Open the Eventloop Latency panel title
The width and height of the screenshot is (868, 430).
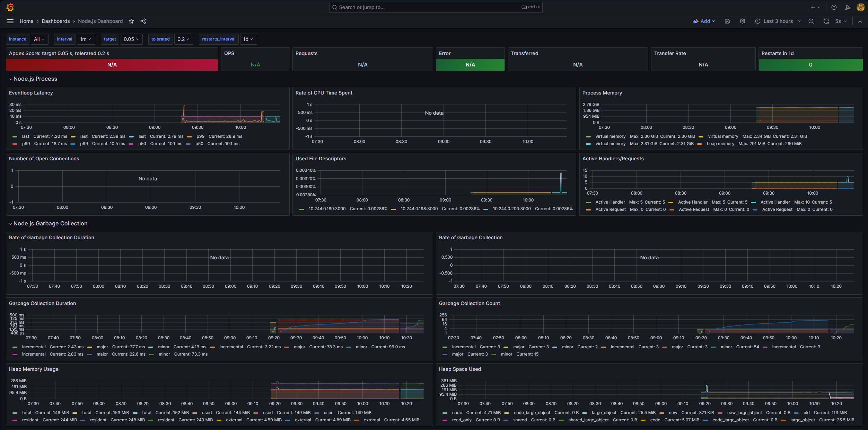pos(31,93)
